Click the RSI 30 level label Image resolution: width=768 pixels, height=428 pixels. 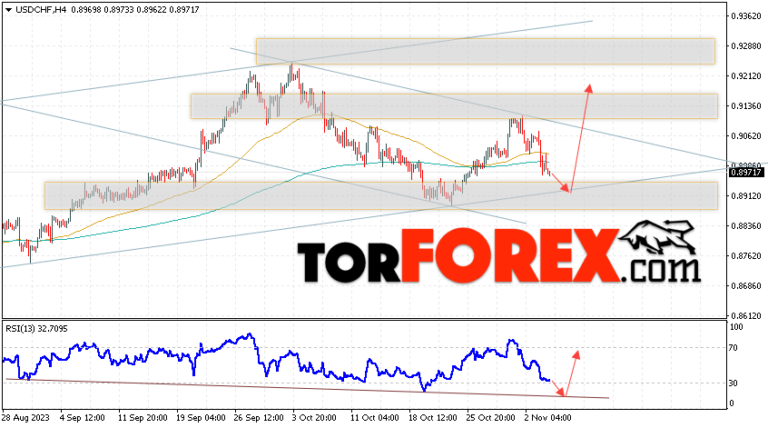click(x=733, y=383)
